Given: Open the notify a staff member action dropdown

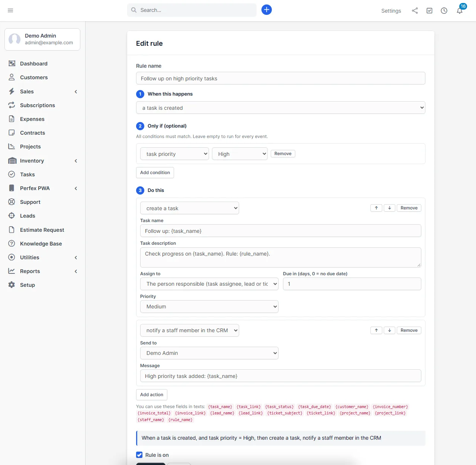Looking at the screenshot, I should (x=190, y=330).
